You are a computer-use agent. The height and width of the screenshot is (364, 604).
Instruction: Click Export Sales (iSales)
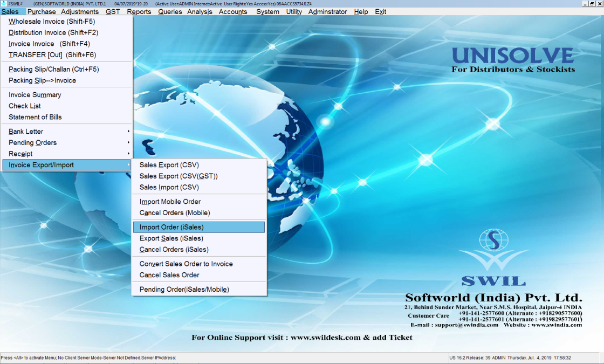point(199,238)
